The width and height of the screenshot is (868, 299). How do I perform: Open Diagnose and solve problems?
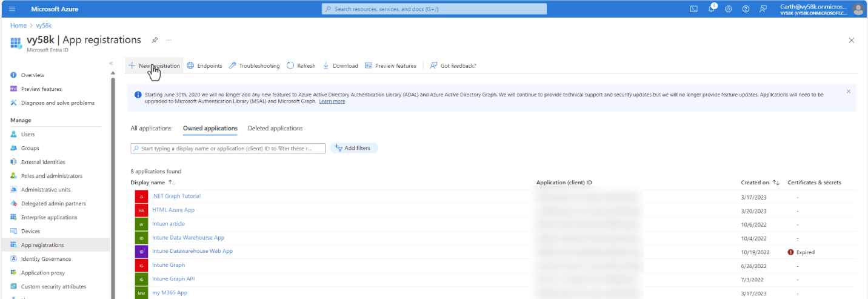pos(58,103)
